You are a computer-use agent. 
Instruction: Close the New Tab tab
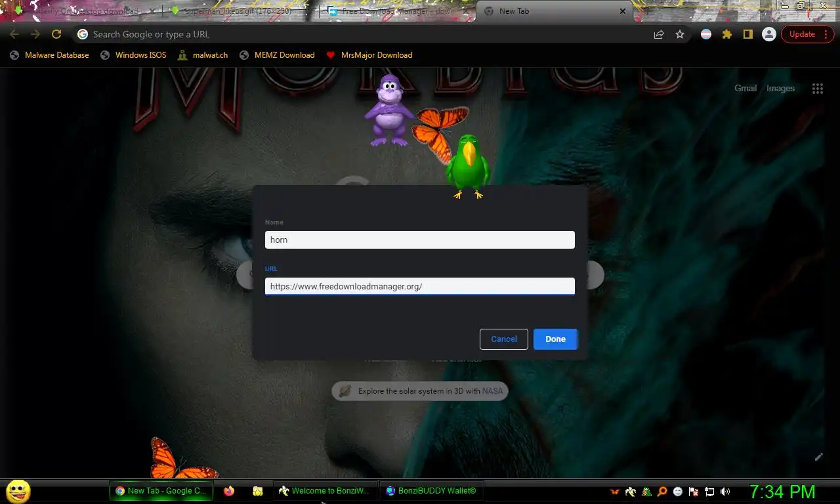(x=623, y=11)
